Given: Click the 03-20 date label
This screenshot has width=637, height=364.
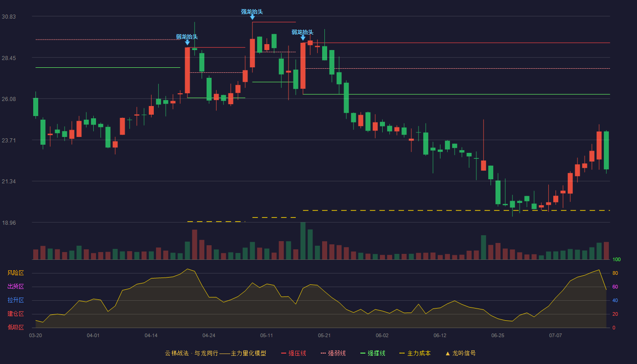Looking at the screenshot, I should pyautogui.click(x=35, y=335).
